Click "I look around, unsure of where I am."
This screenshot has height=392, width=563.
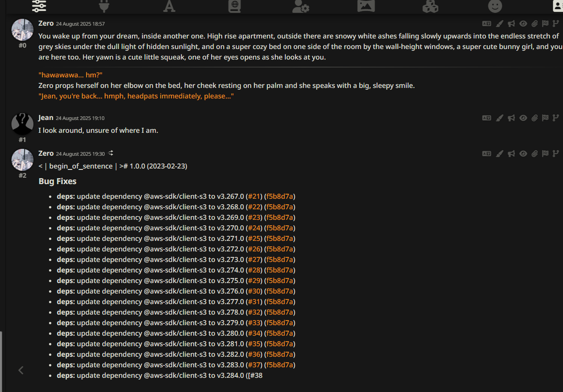tap(98, 131)
